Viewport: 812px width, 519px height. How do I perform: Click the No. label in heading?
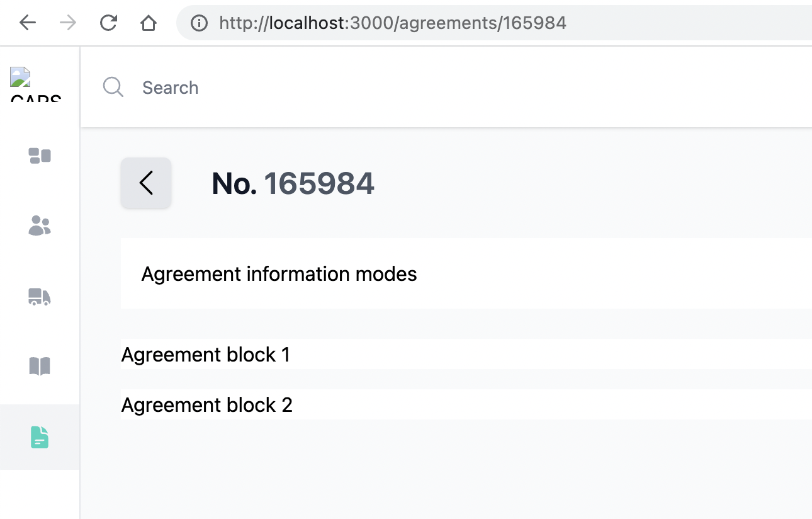pos(234,183)
